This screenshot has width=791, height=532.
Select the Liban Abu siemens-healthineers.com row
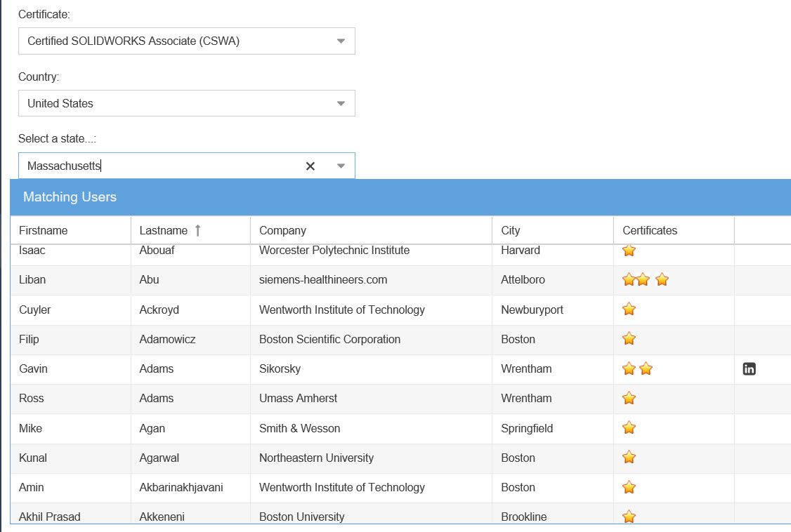click(323, 280)
